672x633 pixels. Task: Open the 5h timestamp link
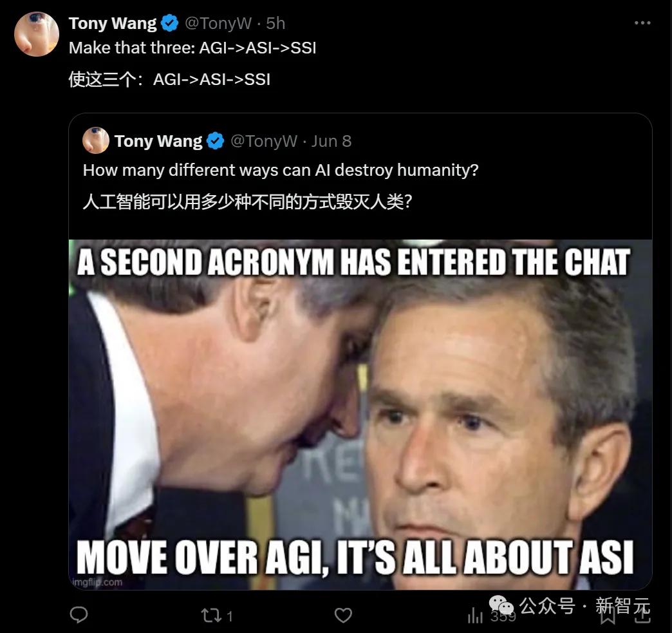(275, 24)
